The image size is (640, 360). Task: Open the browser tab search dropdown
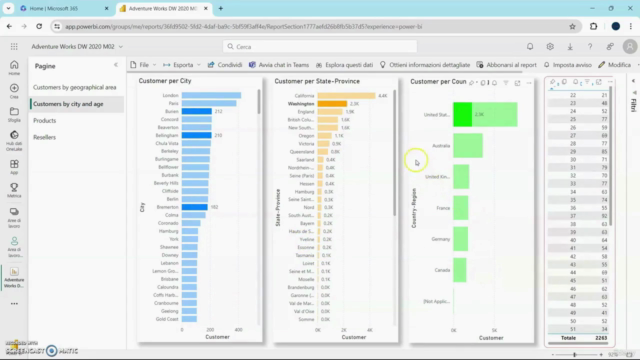[8, 8]
